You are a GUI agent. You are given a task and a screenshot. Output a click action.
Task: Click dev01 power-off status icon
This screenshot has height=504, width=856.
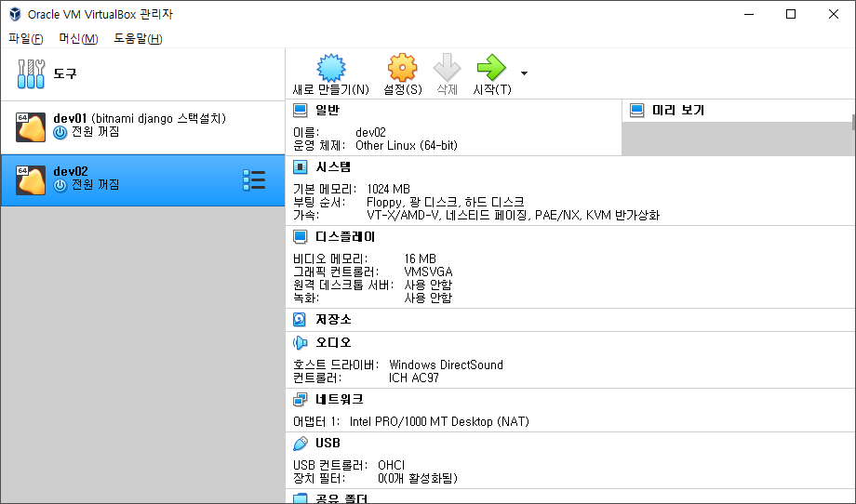(x=60, y=133)
